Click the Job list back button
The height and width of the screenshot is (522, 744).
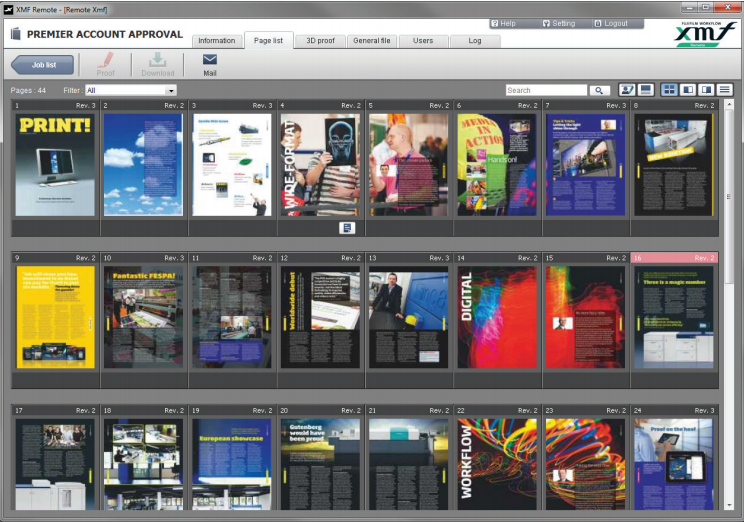point(43,65)
